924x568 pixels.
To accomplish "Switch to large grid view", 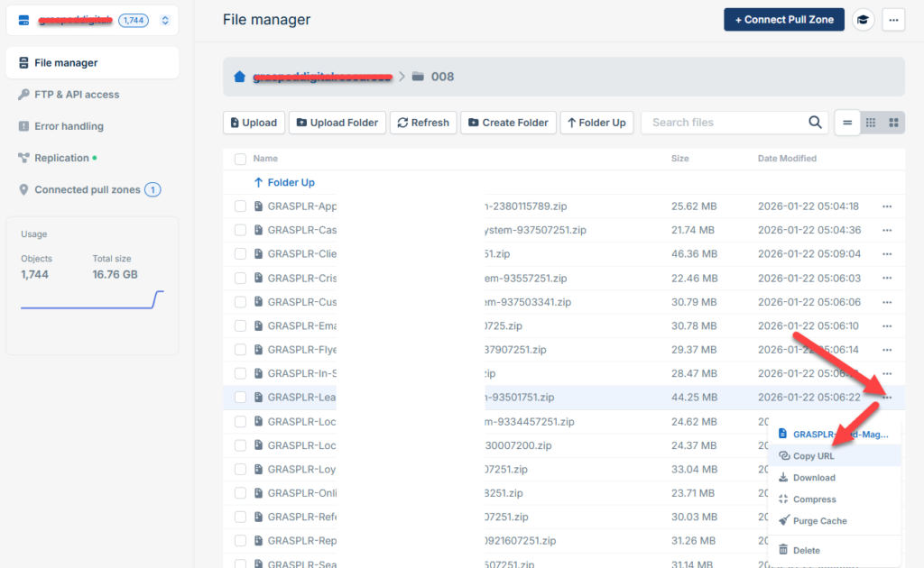I will [x=893, y=123].
